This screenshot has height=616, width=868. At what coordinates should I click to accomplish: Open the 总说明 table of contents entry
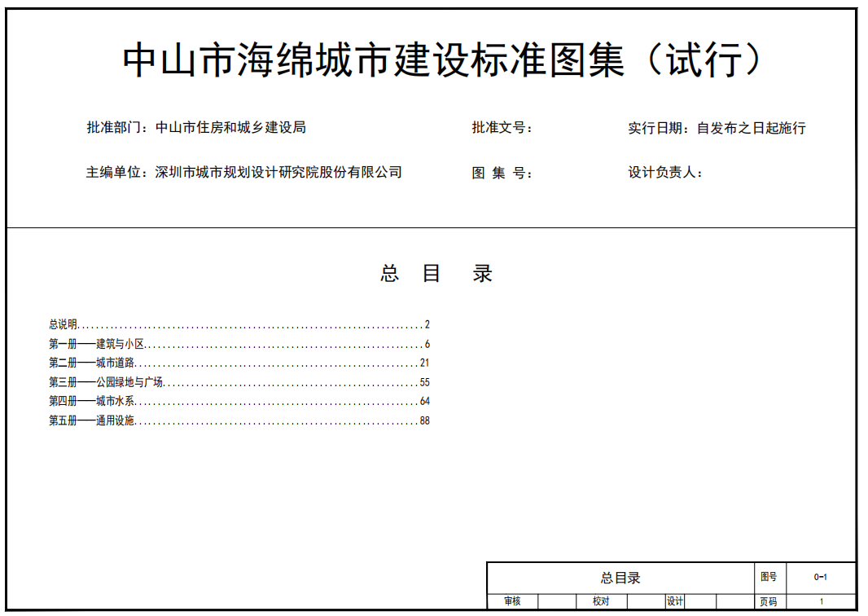tap(64, 324)
